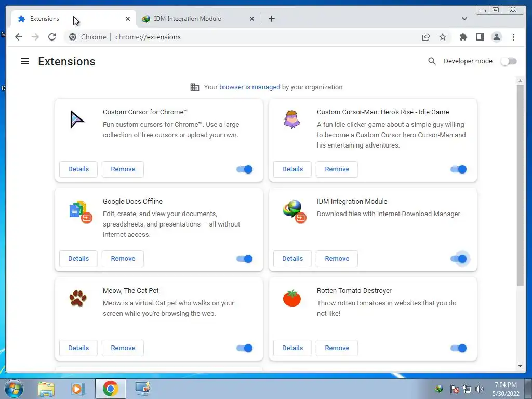
Task: Open the tab search dropdown chevron
Action: click(464, 19)
